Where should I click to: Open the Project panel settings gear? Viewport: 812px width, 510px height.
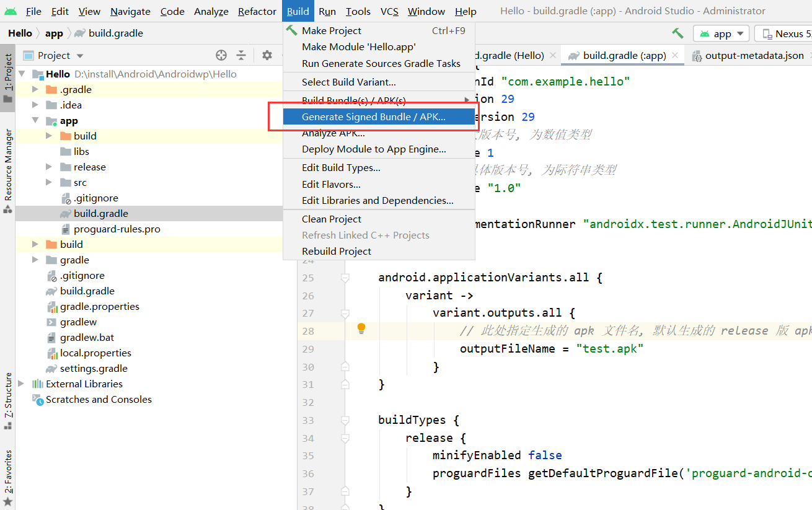(267, 55)
